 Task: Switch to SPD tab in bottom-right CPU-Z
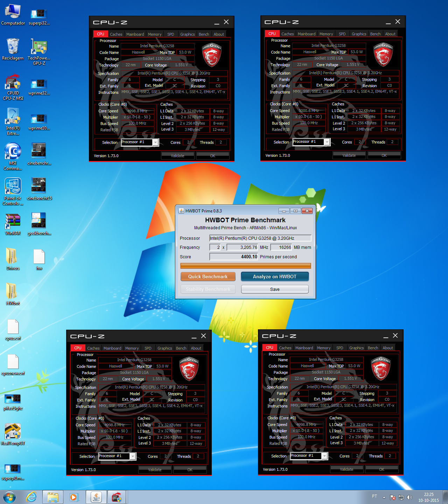pyautogui.click(x=339, y=348)
